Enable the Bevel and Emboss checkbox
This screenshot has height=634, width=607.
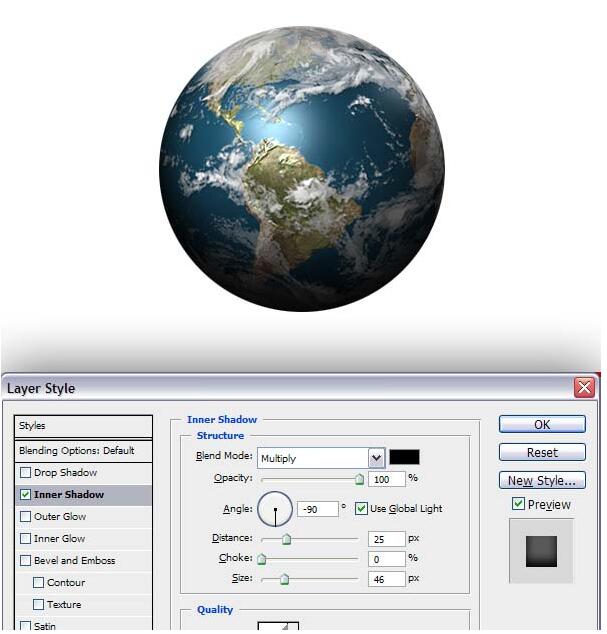point(25,560)
